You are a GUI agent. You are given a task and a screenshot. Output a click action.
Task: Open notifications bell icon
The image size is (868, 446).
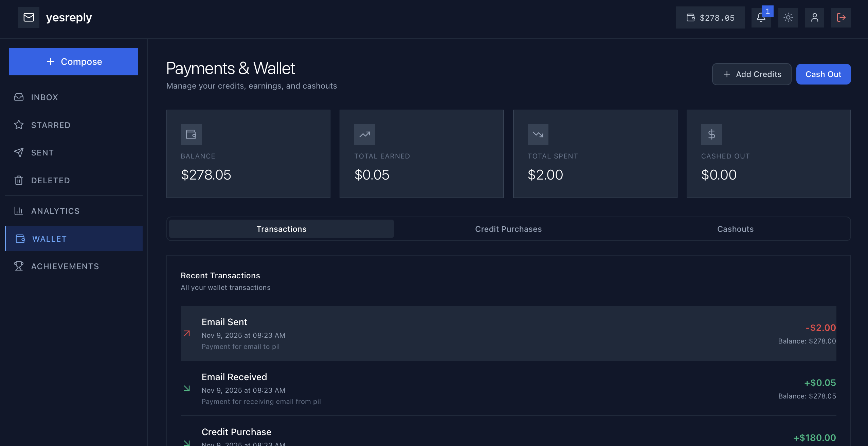(x=761, y=18)
